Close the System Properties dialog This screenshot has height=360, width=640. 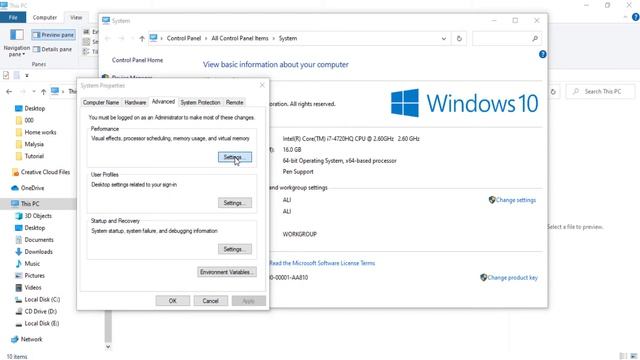(x=262, y=85)
